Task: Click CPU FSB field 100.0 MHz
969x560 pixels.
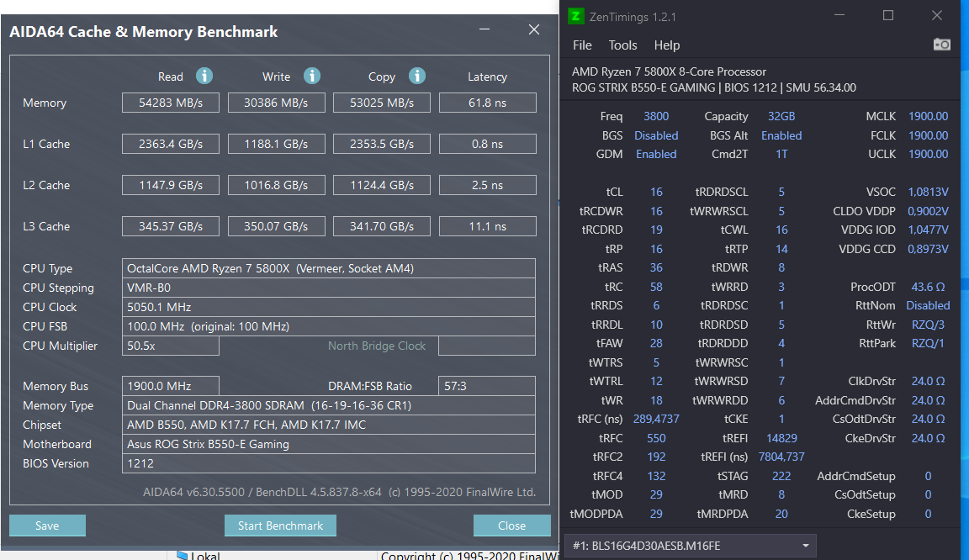Action: click(x=329, y=326)
